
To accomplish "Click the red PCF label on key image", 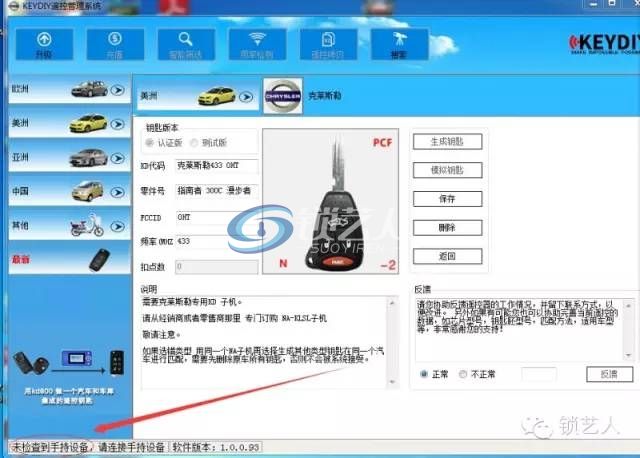I will pyautogui.click(x=382, y=142).
